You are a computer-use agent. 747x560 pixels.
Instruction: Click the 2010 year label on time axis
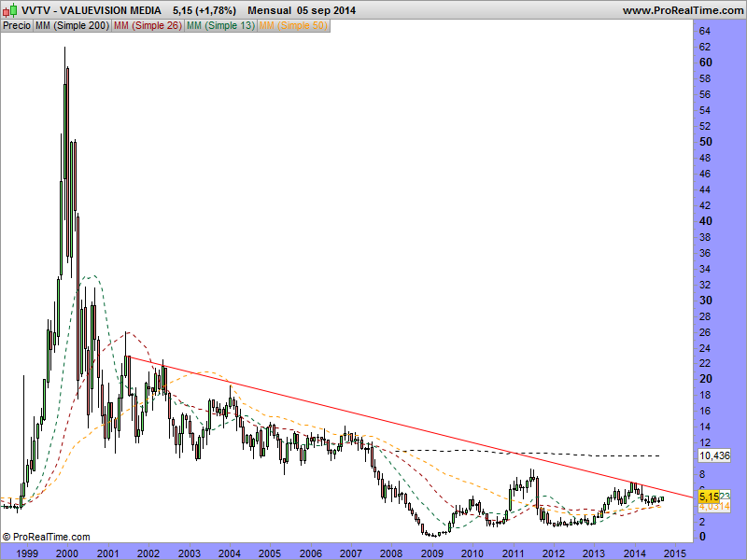click(x=472, y=553)
